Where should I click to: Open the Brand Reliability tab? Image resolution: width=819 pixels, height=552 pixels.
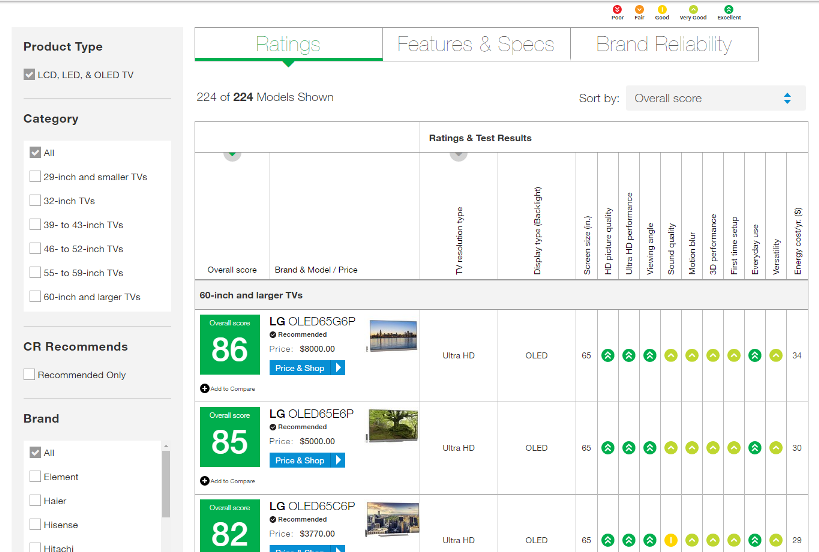point(664,44)
